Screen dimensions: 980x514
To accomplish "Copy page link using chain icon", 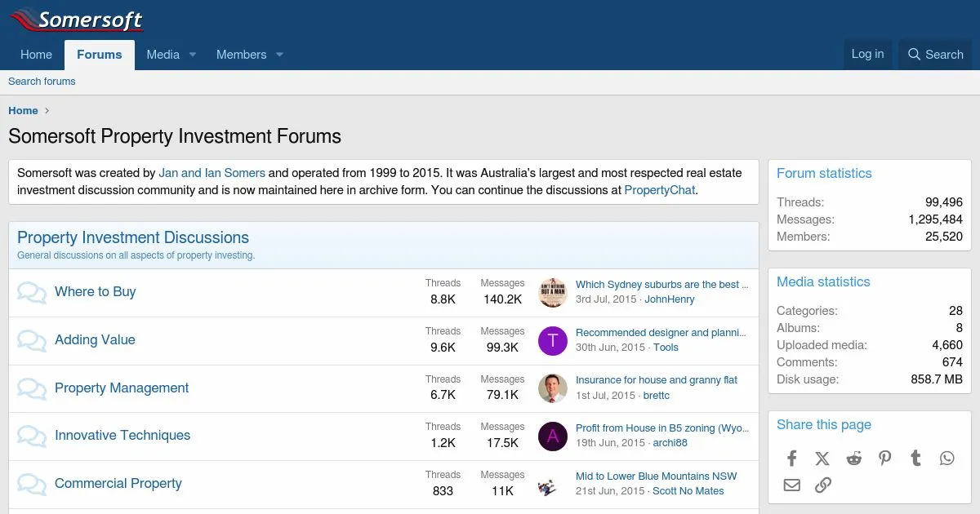I will tap(822, 485).
